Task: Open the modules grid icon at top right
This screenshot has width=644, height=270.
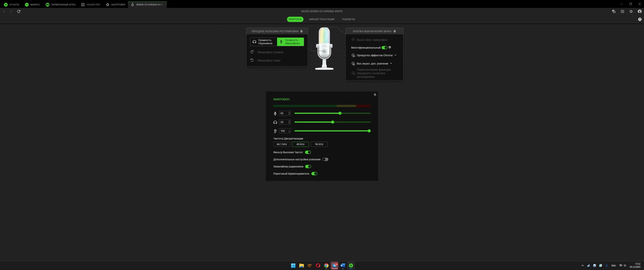Action: pyautogui.click(x=622, y=11)
